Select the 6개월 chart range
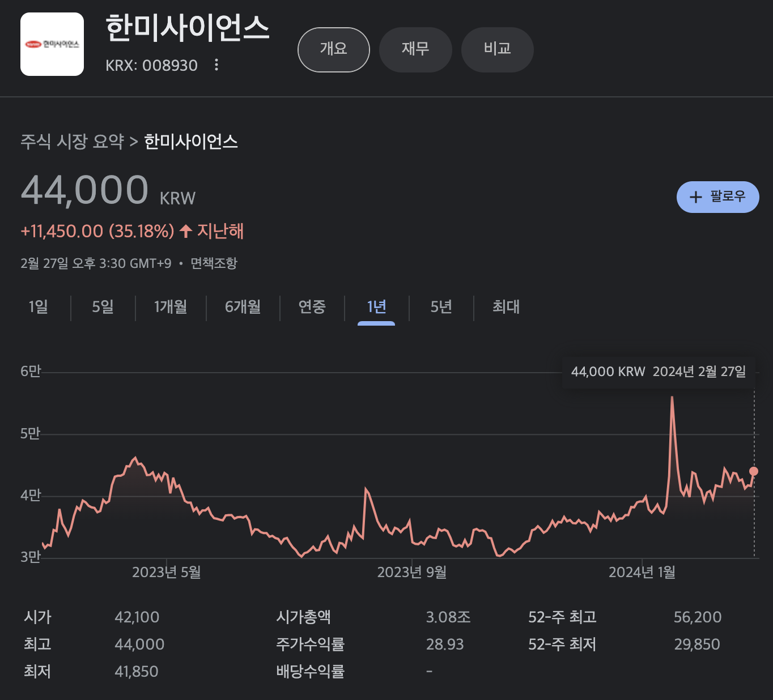This screenshot has width=773, height=700. (243, 307)
